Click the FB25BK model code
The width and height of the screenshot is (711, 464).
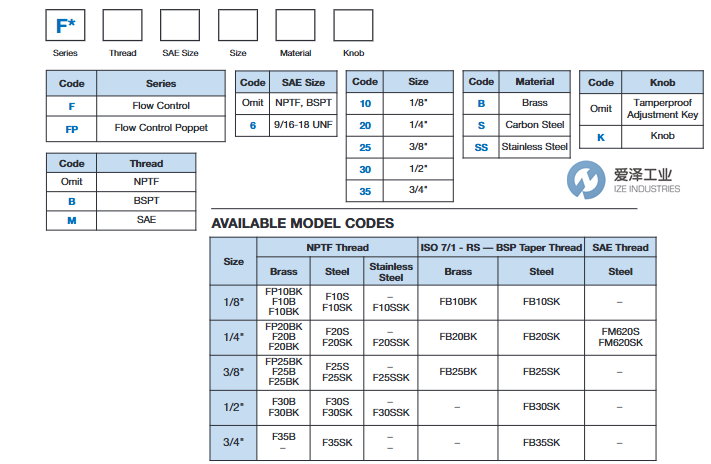pos(458,371)
